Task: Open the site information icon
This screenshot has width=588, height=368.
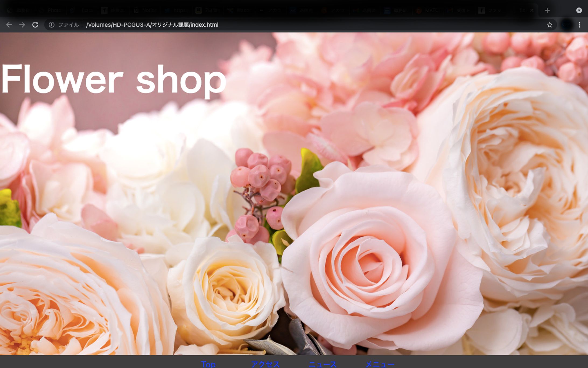Action: point(51,25)
